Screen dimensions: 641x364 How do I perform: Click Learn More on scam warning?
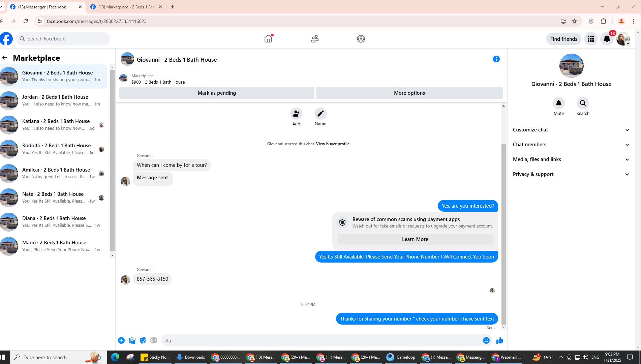[x=415, y=239]
